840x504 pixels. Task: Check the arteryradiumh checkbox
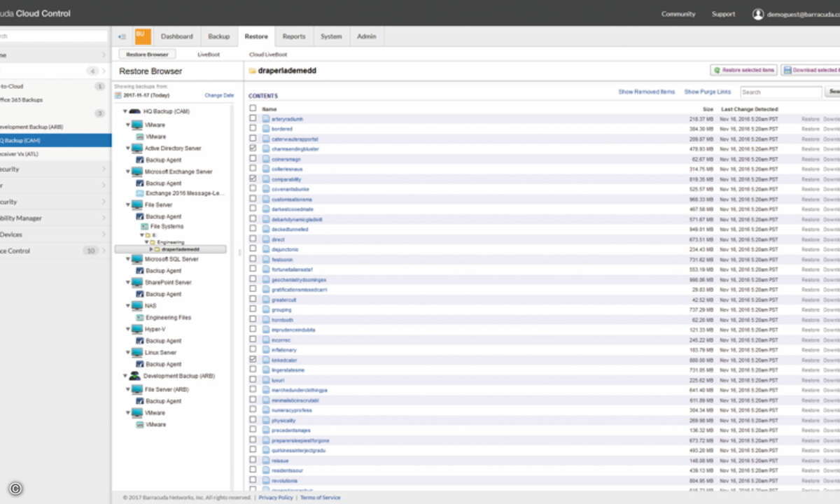253,119
